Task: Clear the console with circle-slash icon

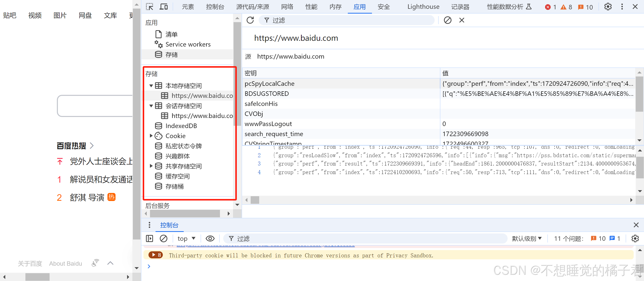Action: (164, 238)
